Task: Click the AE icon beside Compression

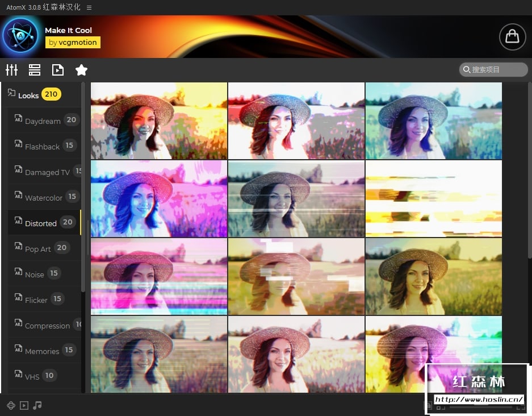Action: [x=18, y=323]
